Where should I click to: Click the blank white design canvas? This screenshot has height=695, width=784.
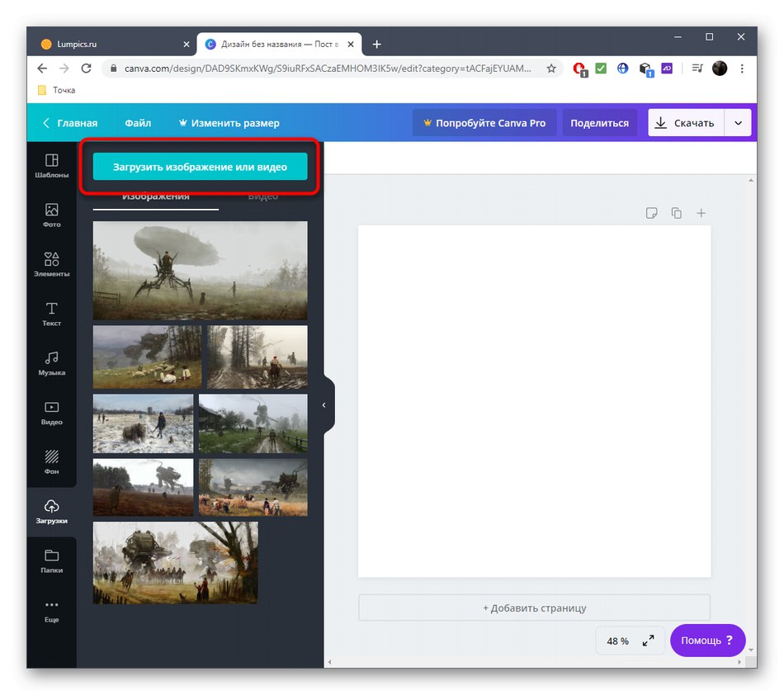535,401
